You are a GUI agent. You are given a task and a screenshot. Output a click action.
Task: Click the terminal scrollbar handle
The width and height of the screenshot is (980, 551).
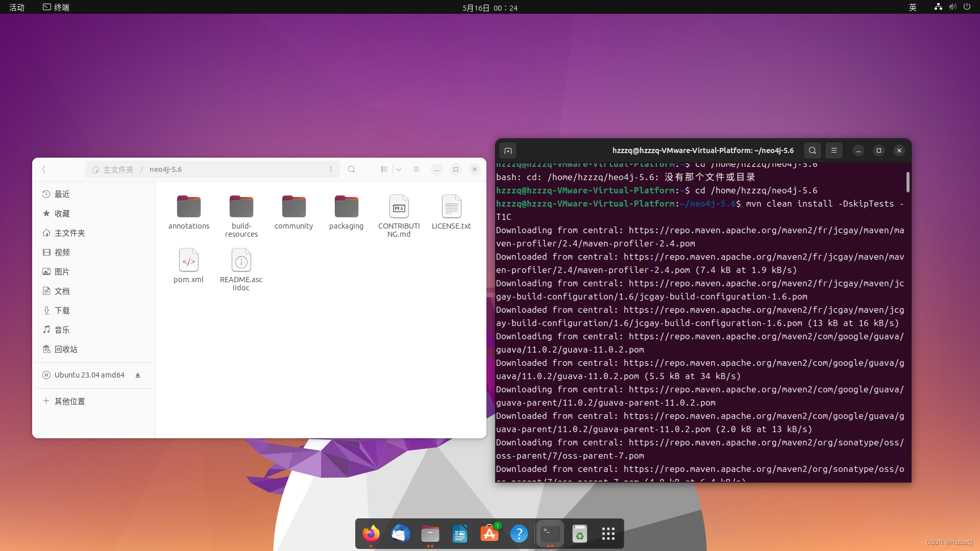tap(908, 182)
